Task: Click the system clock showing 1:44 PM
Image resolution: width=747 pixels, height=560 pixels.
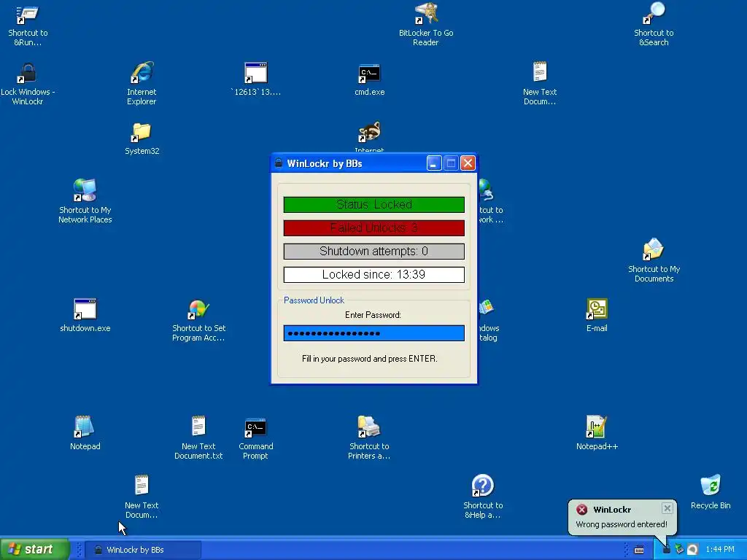Action: click(x=720, y=550)
